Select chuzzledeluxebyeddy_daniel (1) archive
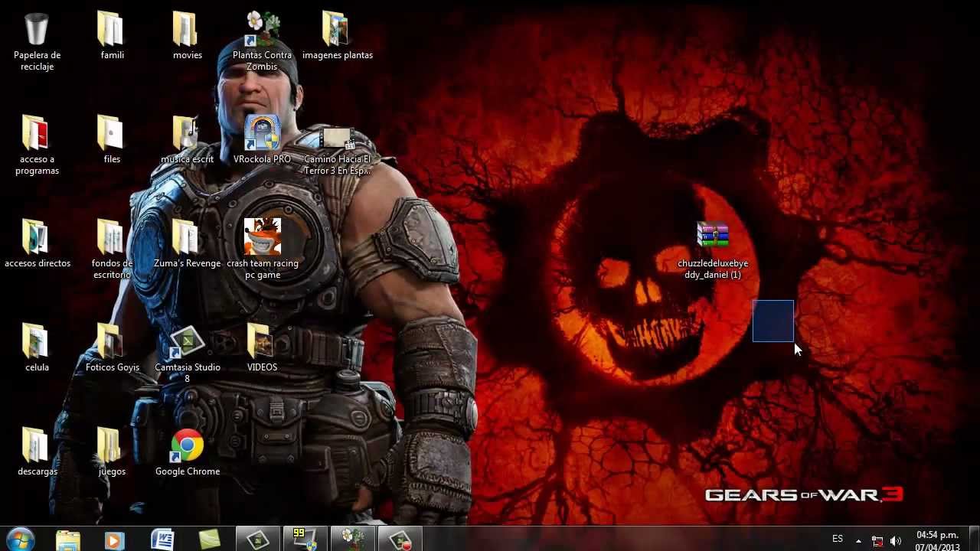Viewport: 980px width, 551px height. tap(713, 251)
